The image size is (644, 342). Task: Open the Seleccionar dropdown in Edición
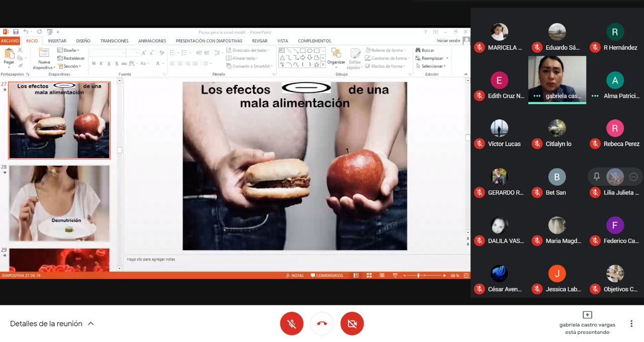pyautogui.click(x=434, y=66)
